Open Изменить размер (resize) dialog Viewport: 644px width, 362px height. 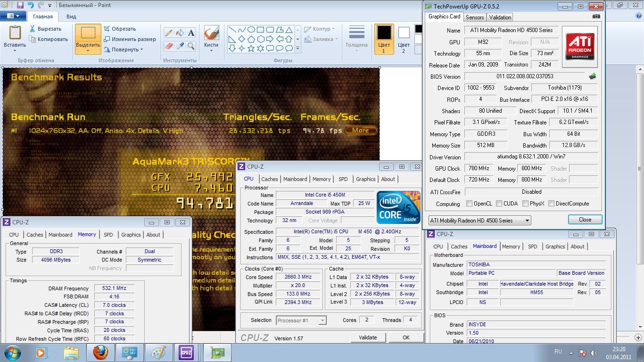point(130,39)
